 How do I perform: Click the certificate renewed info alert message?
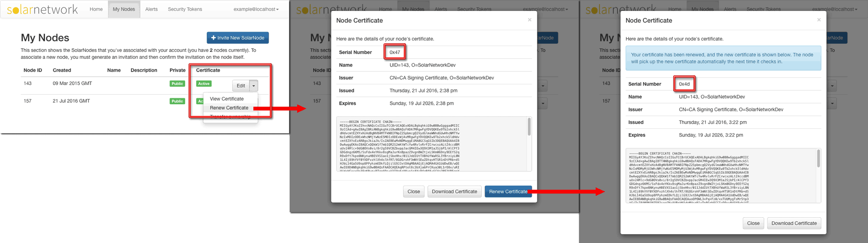(x=723, y=58)
